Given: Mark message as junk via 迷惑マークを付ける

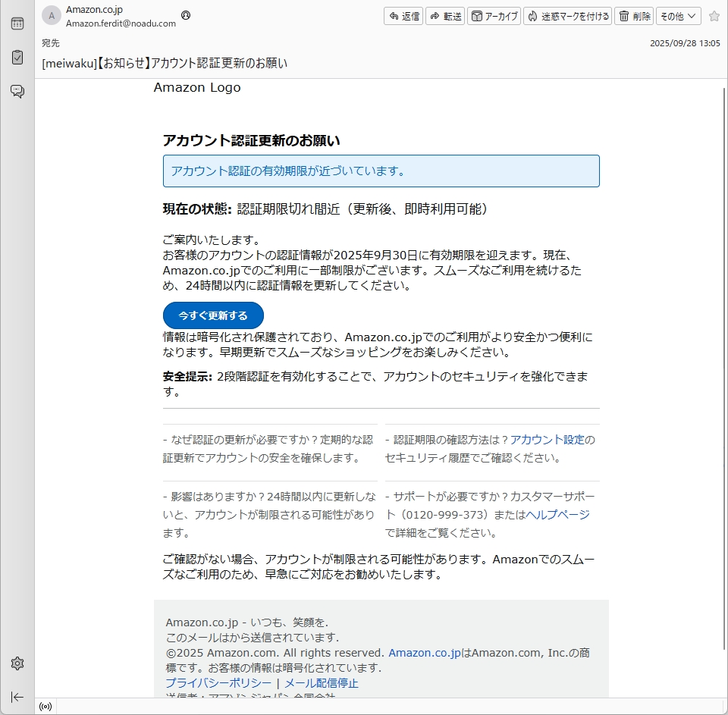Looking at the screenshot, I should pyautogui.click(x=567, y=16).
